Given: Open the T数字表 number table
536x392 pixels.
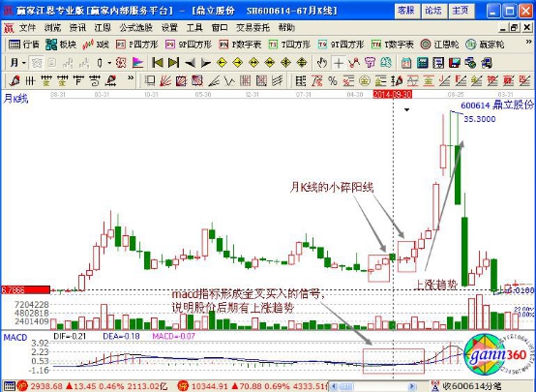Looking at the screenshot, I should point(393,45).
